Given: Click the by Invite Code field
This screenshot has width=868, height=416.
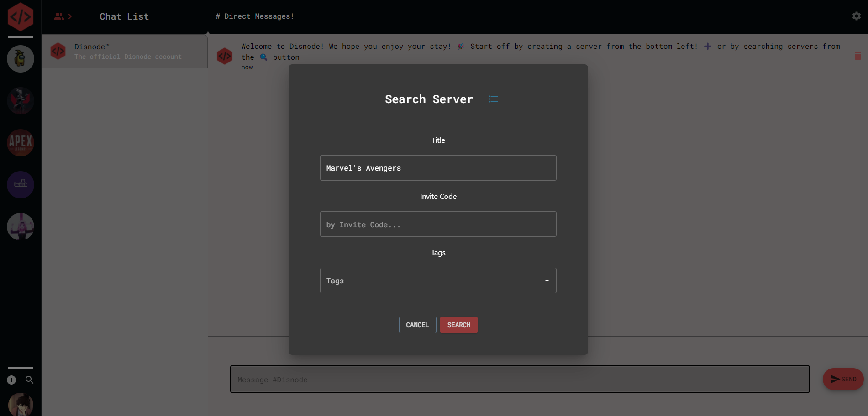Looking at the screenshot, I should pyautogui.click(x=438, y=224).
